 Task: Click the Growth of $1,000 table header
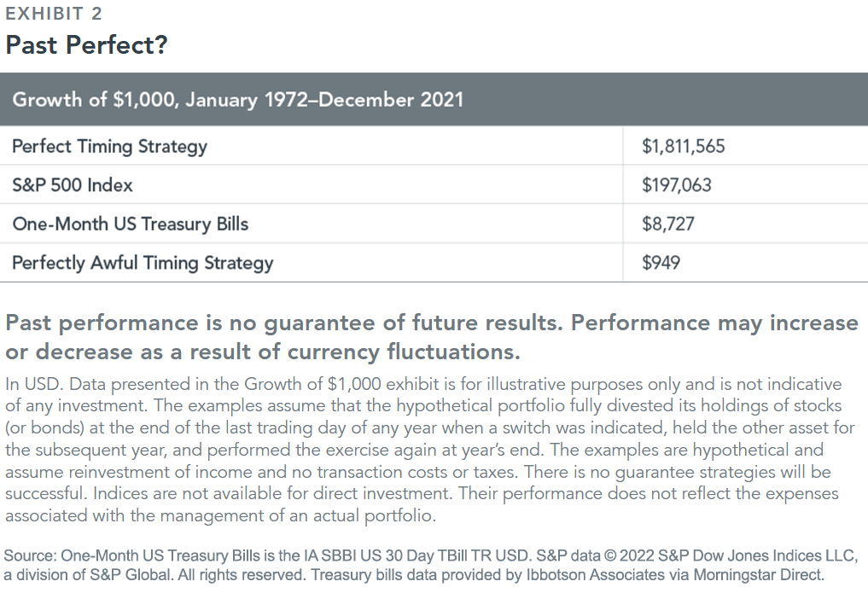pyautogui.click(x=237, y=100)
